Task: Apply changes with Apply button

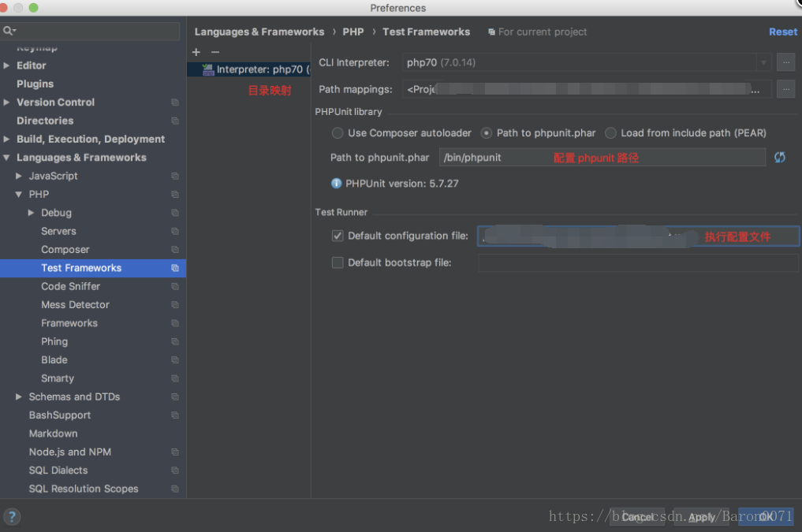Action: [700, 517]
